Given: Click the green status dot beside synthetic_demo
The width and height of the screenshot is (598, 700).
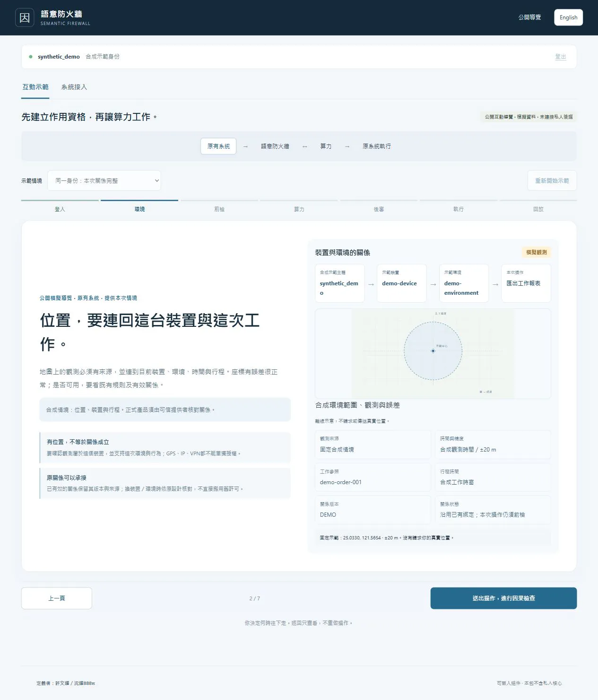Looking at the screenshot, I should [x=31, y=57].
